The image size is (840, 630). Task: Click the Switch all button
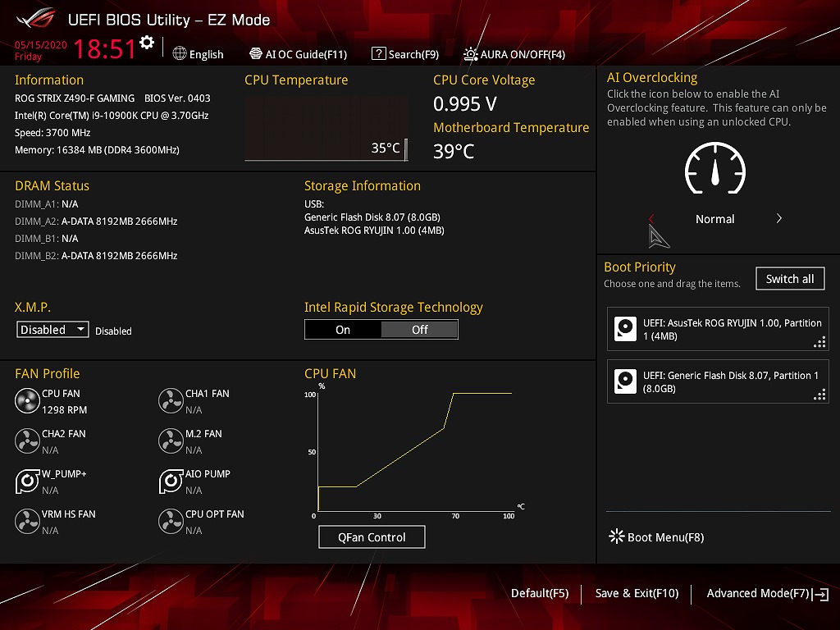pos(790,279)
